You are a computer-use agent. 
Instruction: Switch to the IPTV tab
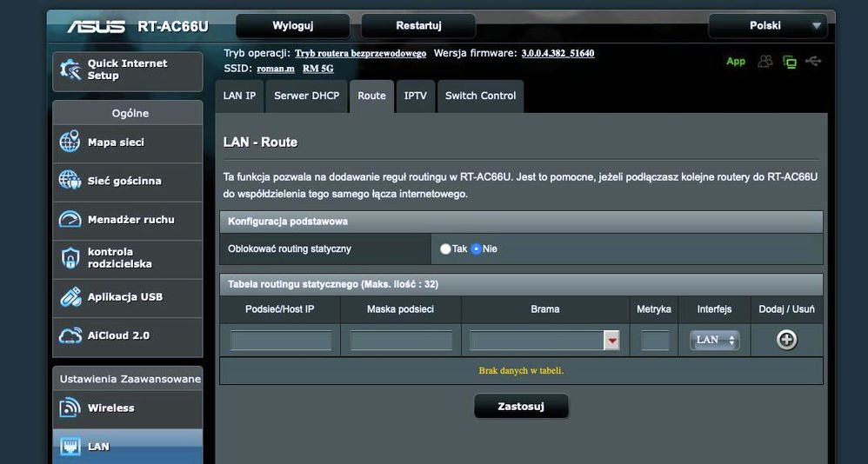(x=415, y=96)
